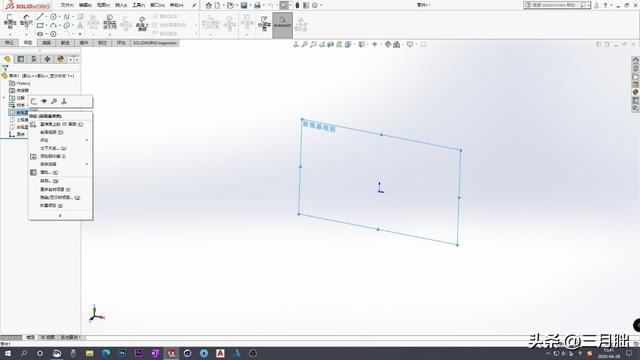Click the Sketch icon in context toolbar

34,101
